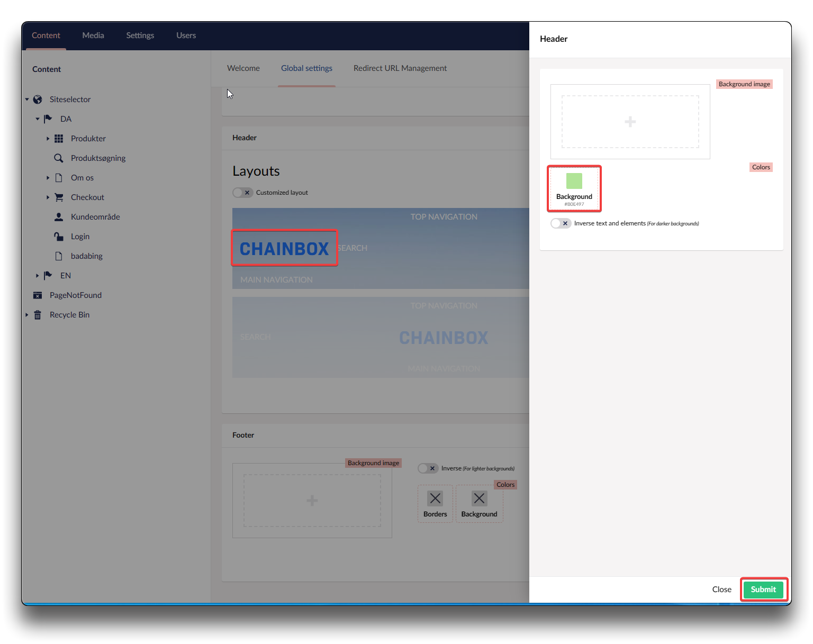
Task: Click the globe icon beside Siteselector
Action: click(x=38, y=99)
